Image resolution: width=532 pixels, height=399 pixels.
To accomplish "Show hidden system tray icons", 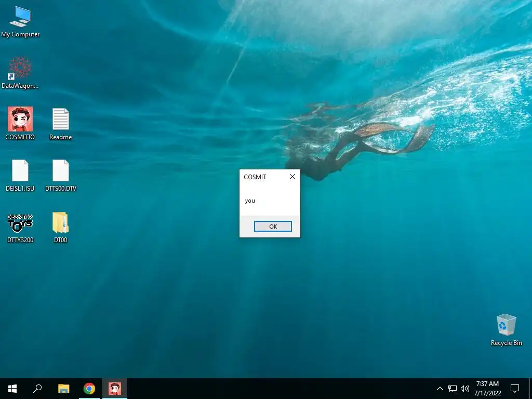I will [440, 389].
